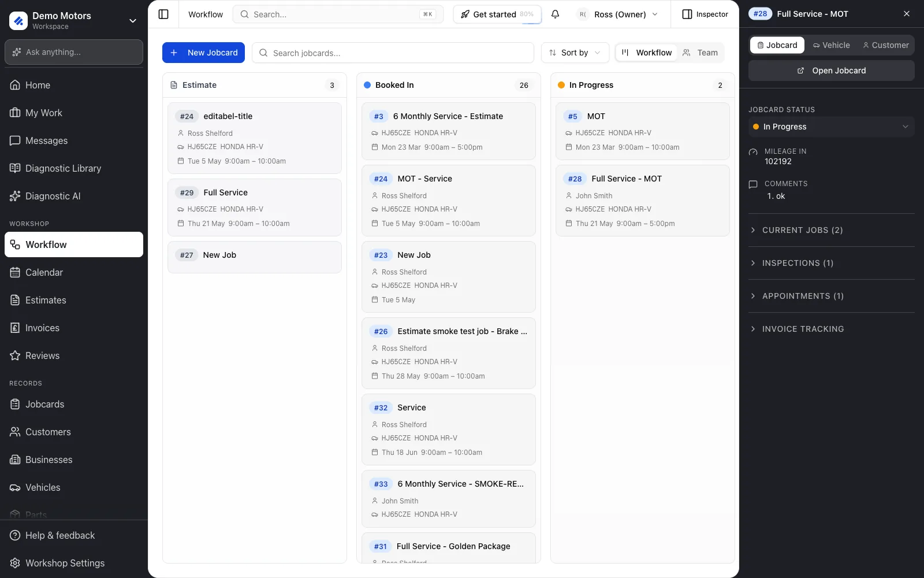
Task: Click the New Jobcard button
Action: tap(203, 53)
